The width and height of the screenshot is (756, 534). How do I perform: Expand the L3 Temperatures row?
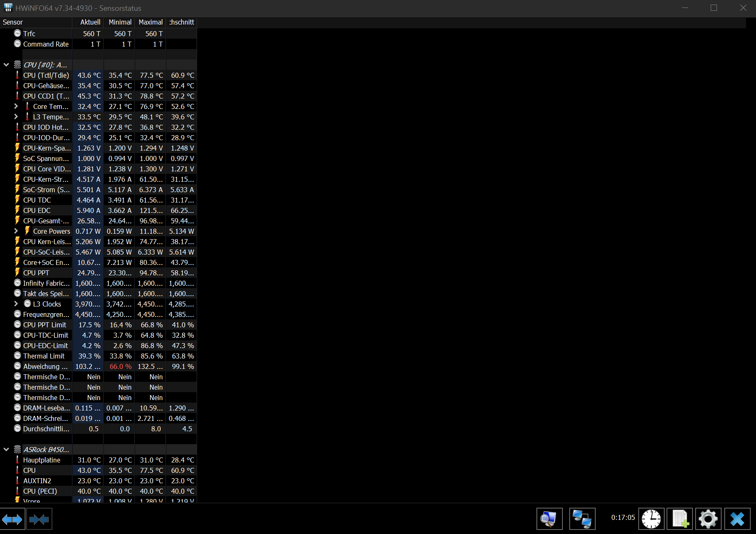tap(16, 117)
